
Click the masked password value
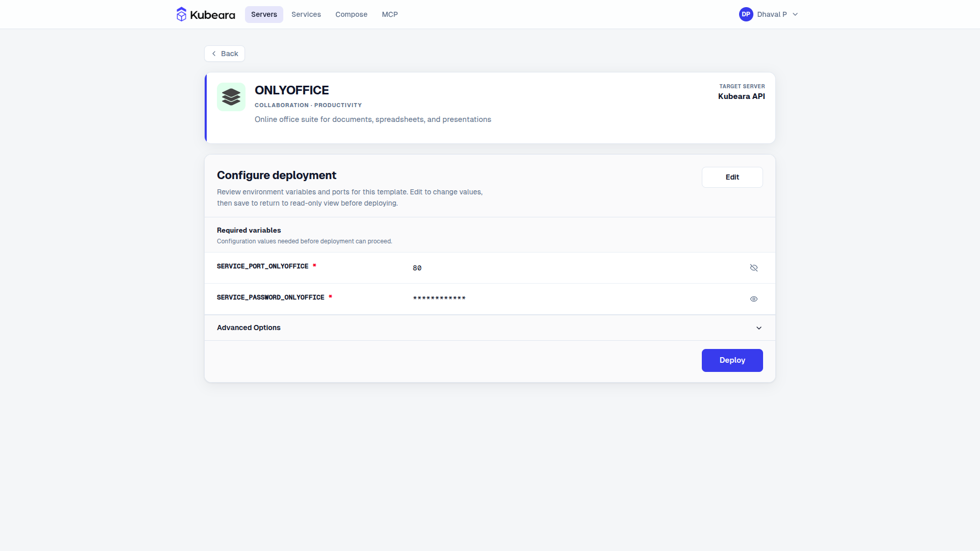click(x=439, y=298)
